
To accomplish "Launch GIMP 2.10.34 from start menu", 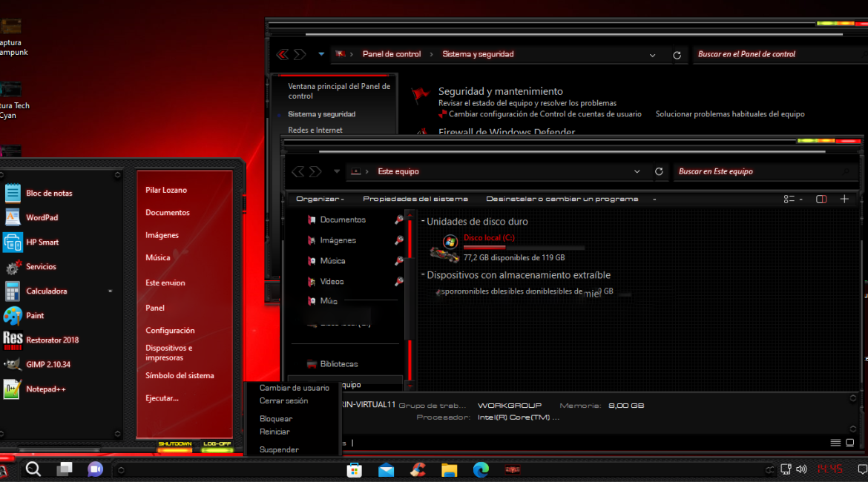I will click(x=47, y=364).
